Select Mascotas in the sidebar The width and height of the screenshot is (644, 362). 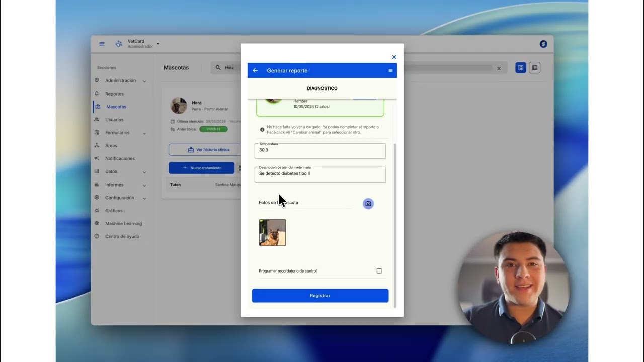click(x=116, y=107)
